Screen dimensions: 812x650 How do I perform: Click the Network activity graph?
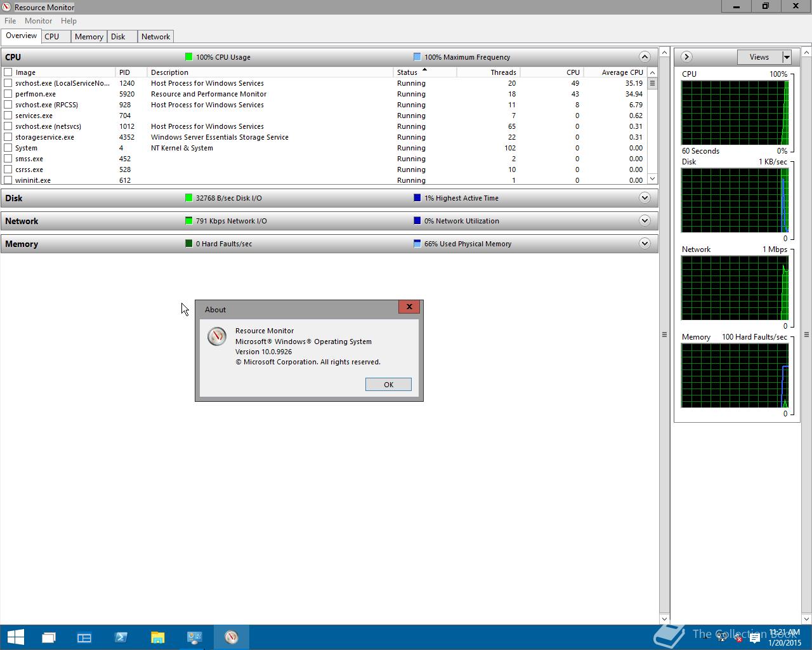coord(735,288)
